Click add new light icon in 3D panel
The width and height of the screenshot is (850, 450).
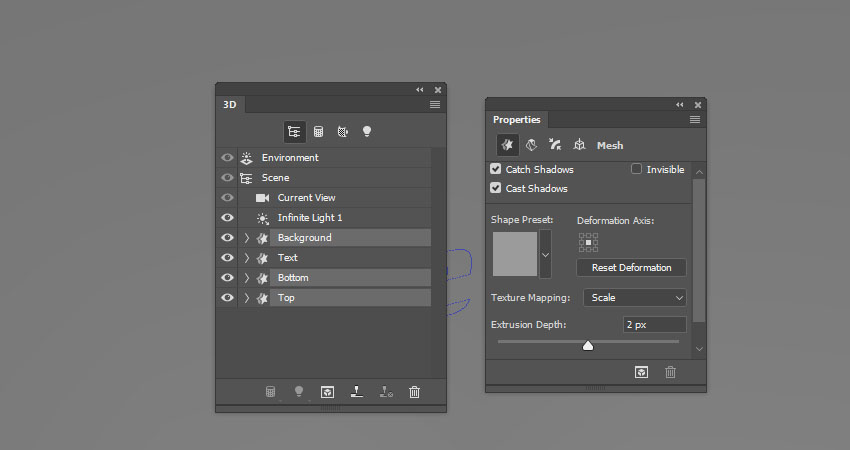pos(298,391)
